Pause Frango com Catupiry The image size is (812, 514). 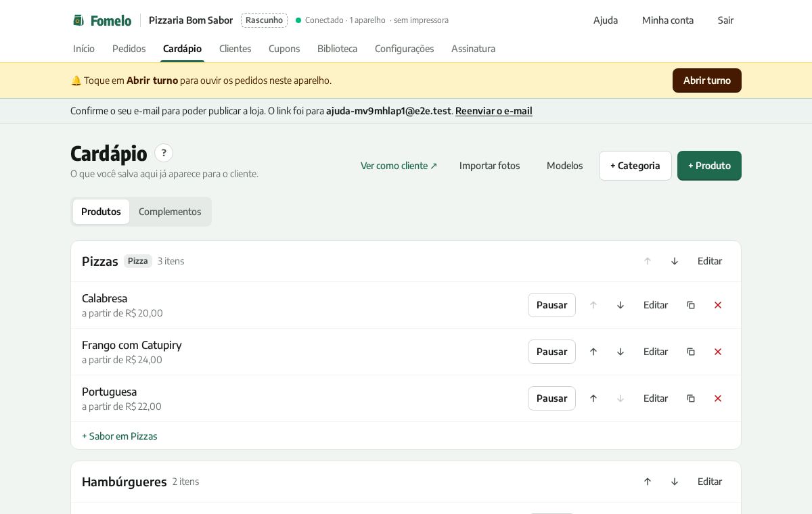point(551,352)
